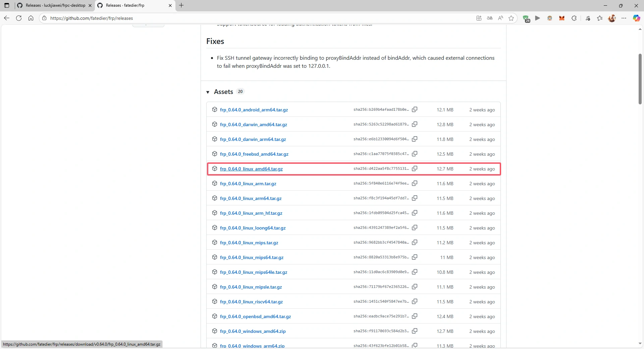Collapse the Assets section triangle
The image size is (644, 349).
click(x=208, y=92)
